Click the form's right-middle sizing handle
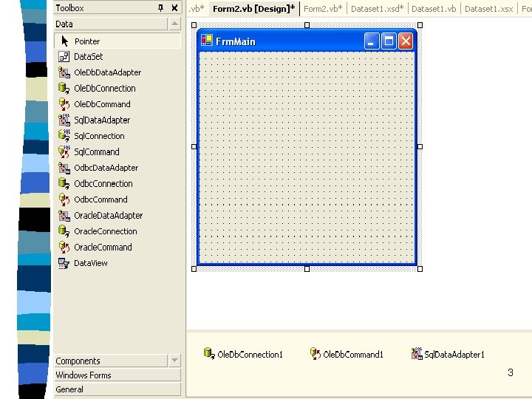Viewport: 532px width, 399px height. point(420,146)
